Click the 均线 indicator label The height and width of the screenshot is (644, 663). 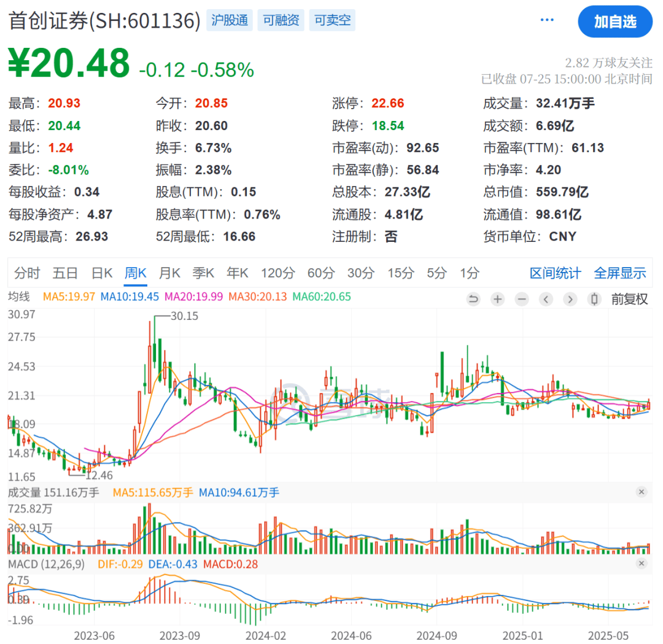[x=19, y=297]
